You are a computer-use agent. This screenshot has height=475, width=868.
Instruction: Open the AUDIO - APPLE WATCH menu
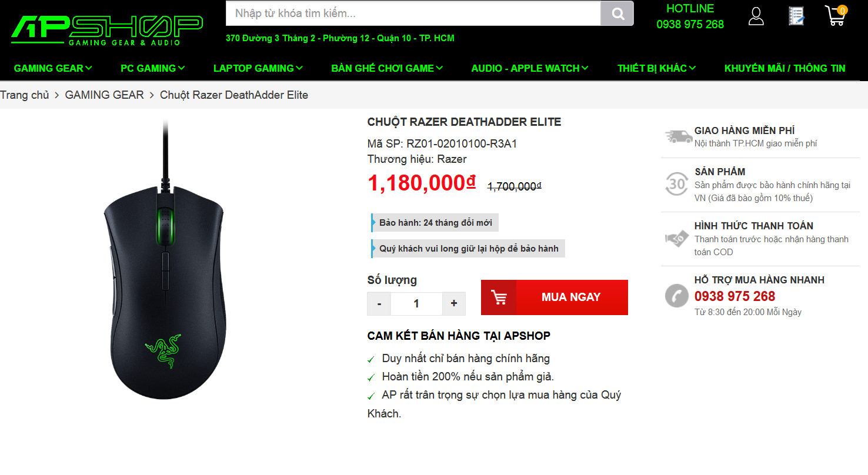pos(530,68)
